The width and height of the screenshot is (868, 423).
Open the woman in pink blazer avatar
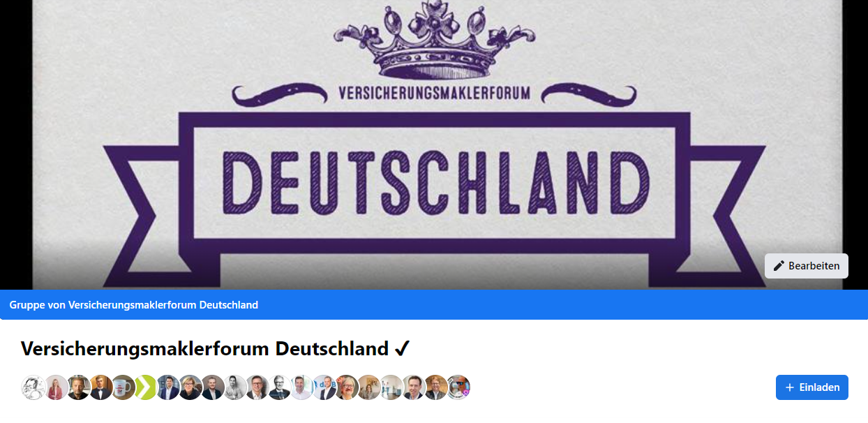coord(56,387)
